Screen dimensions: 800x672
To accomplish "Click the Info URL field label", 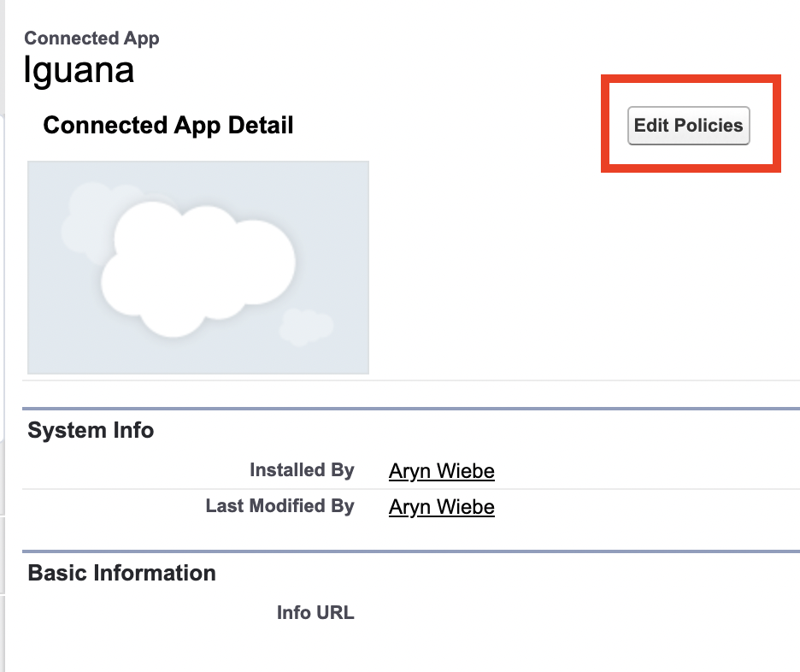I will [315, 612].
